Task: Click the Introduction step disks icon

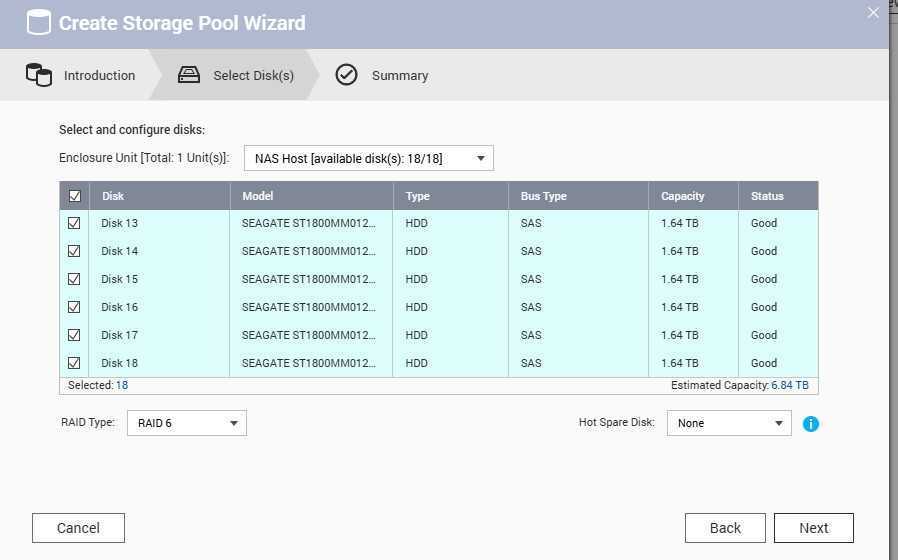Action: (x=39, y=75)
